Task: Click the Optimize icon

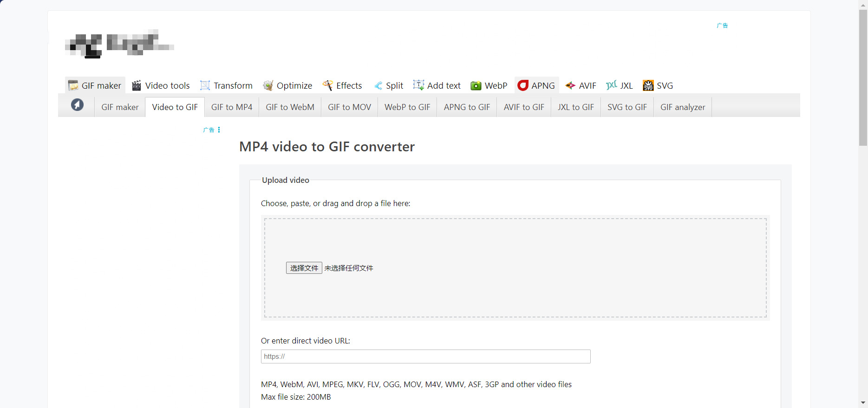Action: 268,85
